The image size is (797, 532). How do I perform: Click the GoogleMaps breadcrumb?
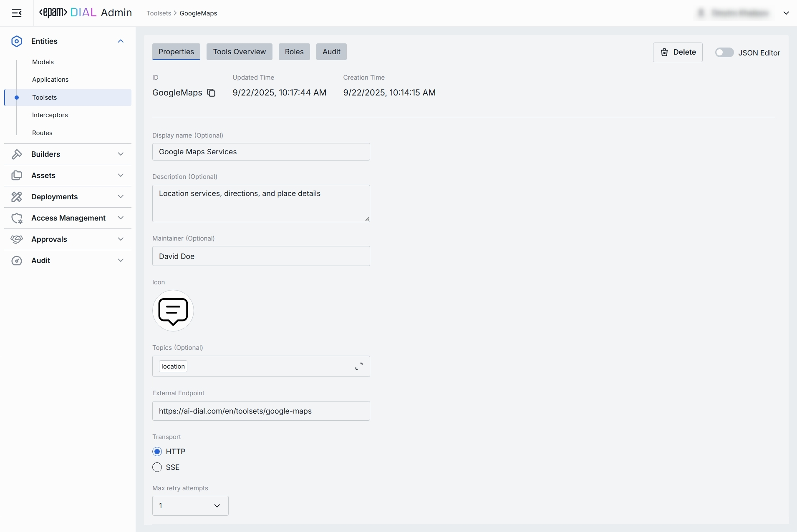click(x=198, y=13)
